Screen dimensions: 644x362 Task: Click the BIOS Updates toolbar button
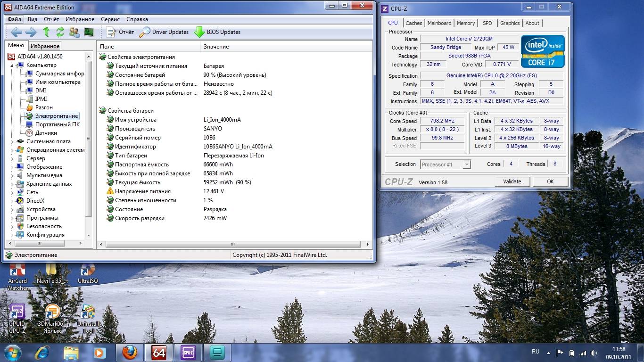217,32
